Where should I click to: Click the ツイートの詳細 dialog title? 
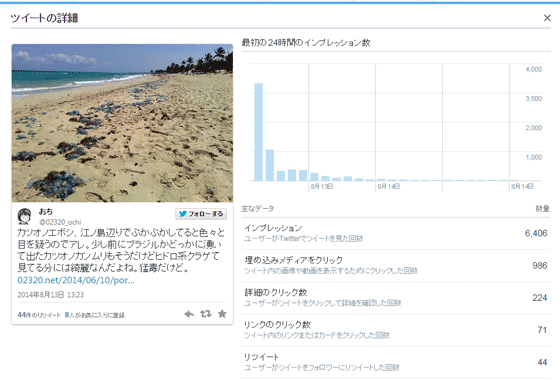(x=44, y=18)
